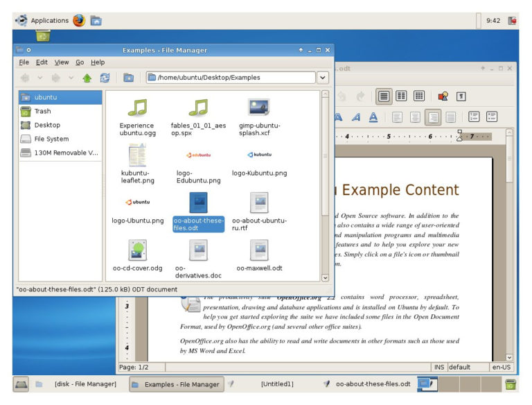Click en-US language in Writer status bar
532x405 pixels.
tap(501, 368)
